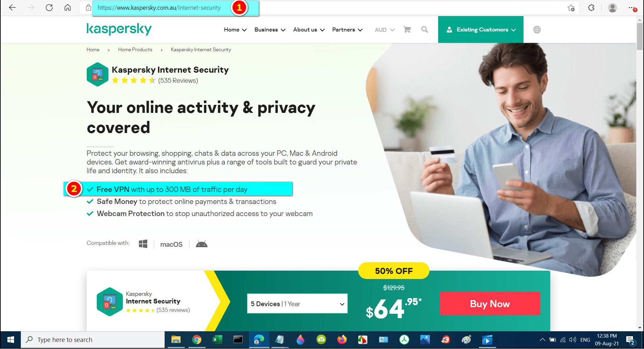Click the Type here to search box
The width and height of the screenshot is (644, 349).
coord(93,340)
